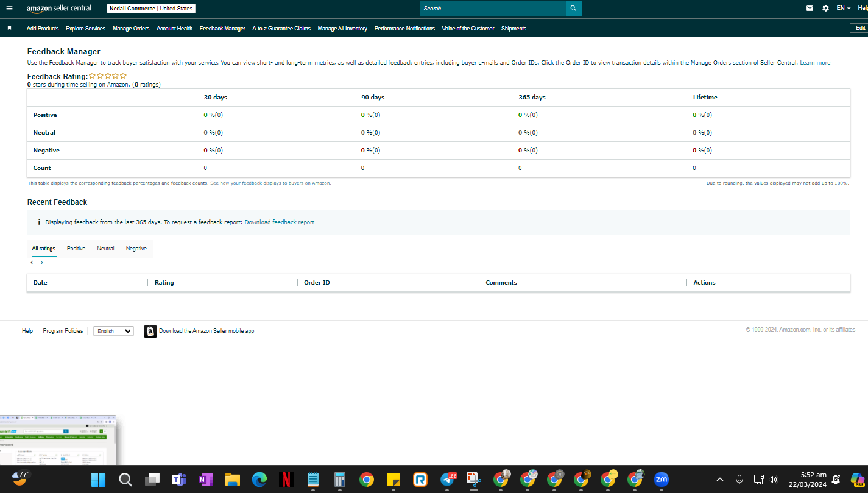Open Sticky Notes from the taskbar
868x493 pixels.
click(393, 480)
